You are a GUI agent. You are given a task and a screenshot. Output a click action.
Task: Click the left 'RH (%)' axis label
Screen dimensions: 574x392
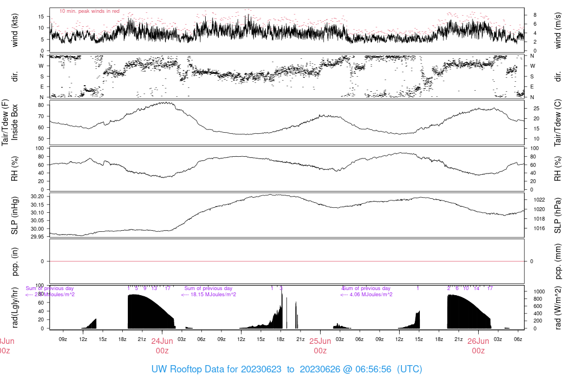click(x=15, y=169)
